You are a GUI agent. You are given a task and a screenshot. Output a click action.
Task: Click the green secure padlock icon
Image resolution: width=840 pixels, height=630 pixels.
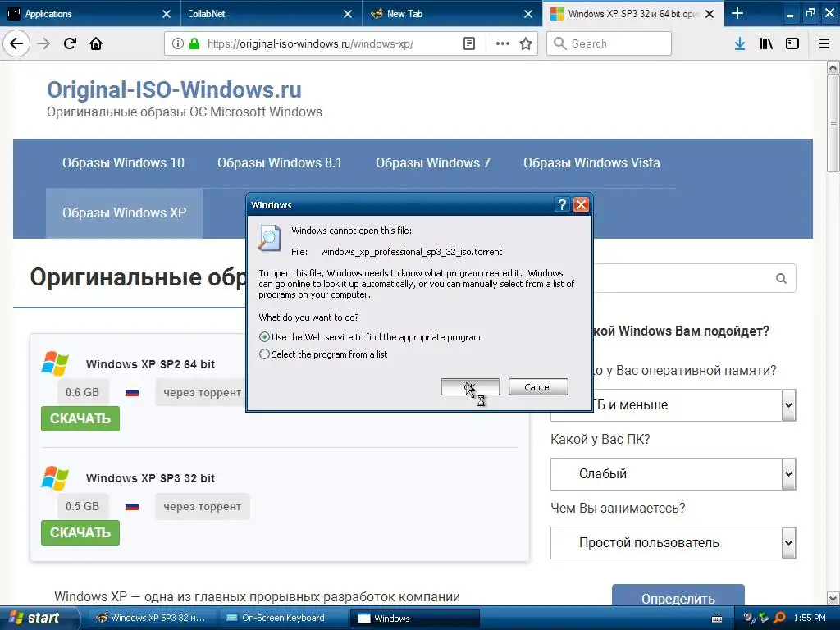tap(194, 43)
